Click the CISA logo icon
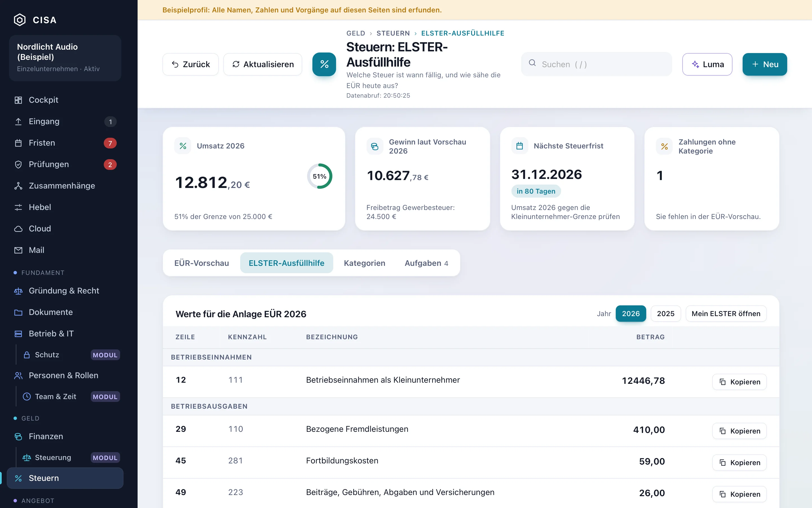Image resolution: width=812 pixels, height=508 pixels. [x=19, y=20]
